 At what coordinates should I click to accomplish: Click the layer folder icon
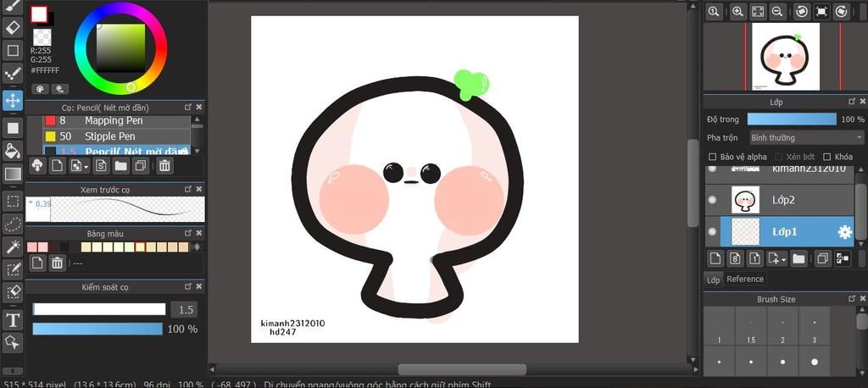(x=798, y=258)
